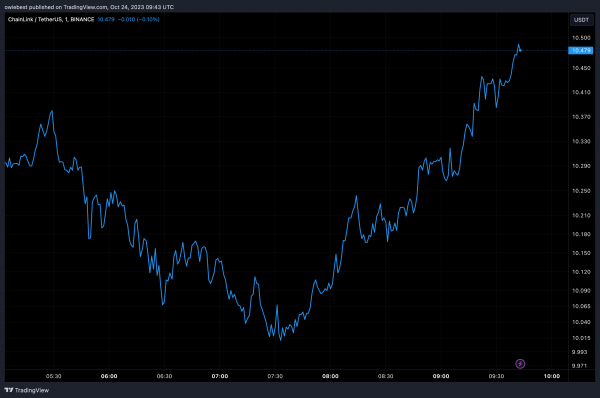Click the highlighted 10.479 current price tag

[581, 51]
